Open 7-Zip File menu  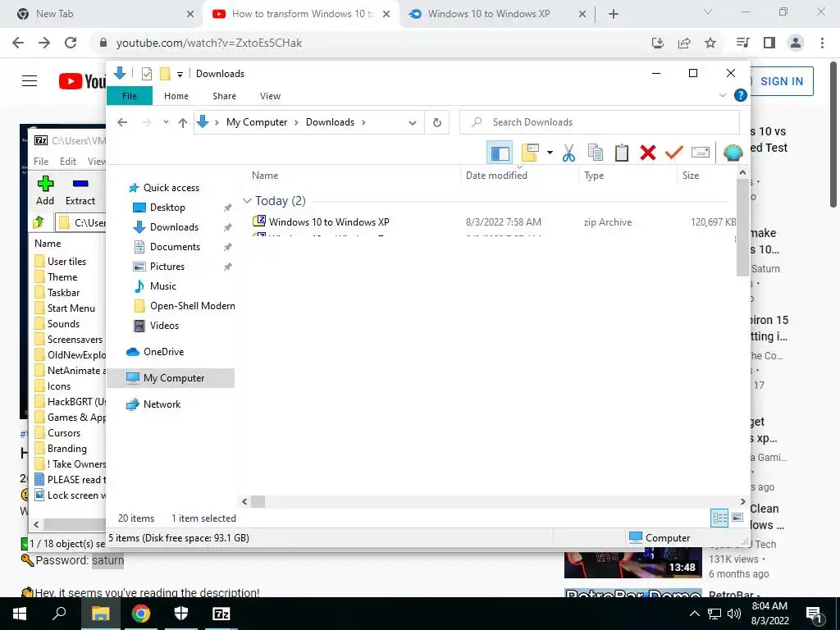(41, 162)
